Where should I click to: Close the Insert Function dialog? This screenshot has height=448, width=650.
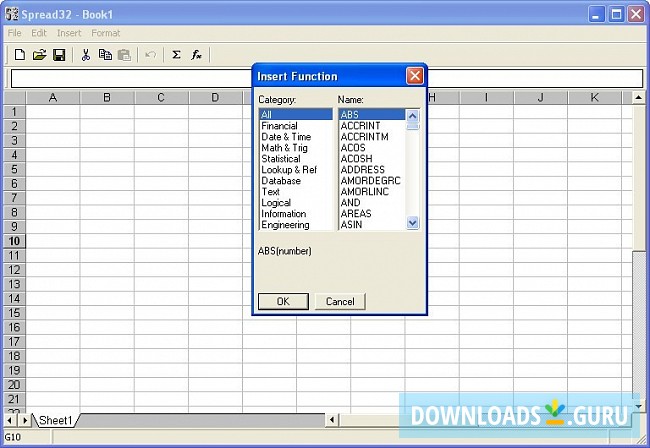415,76
